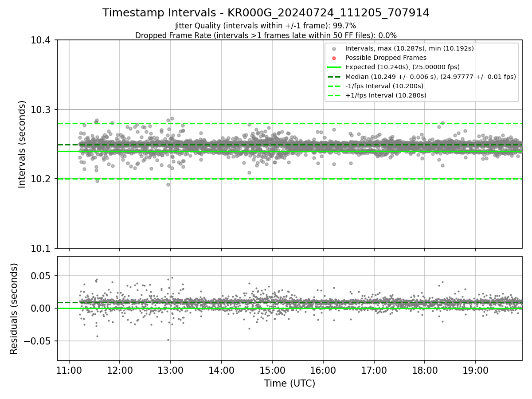The image size is (532, 399).
Task: Click the lowest interval data point near 13:00
Action: click(168, 184)
